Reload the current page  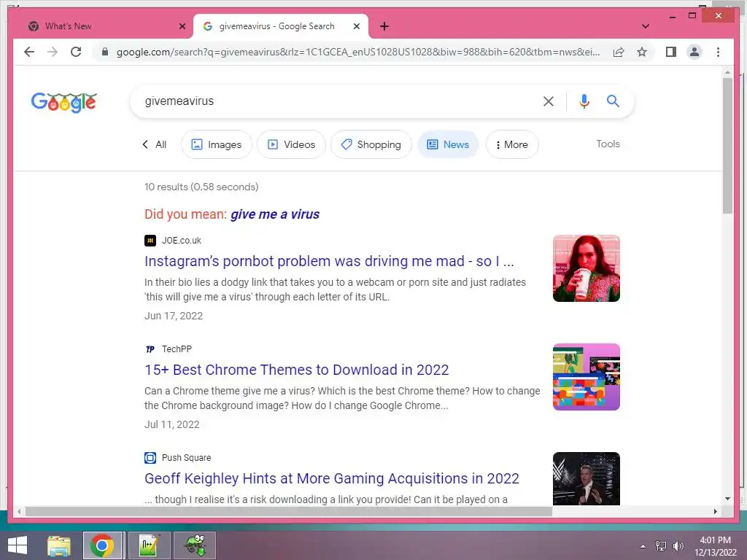pyautogui.click(x=76, y=52)
